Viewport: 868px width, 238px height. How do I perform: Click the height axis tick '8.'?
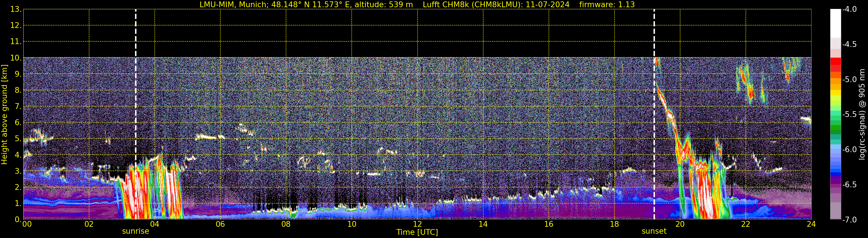[18, 90]
